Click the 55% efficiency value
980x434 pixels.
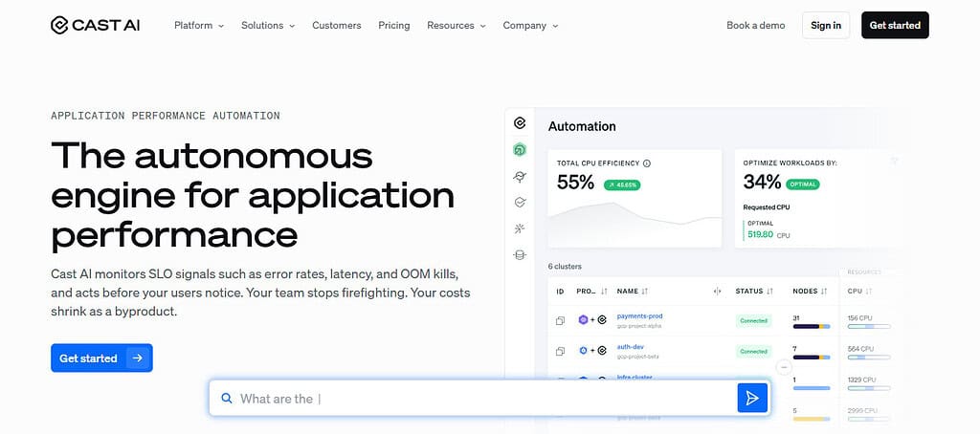tap(575, 183)
